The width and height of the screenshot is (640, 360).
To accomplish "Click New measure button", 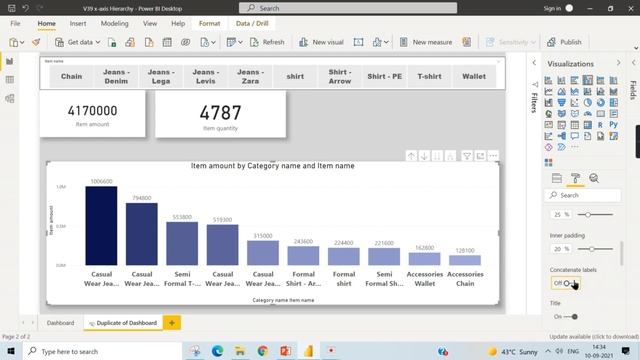I will tap(425, 42).
